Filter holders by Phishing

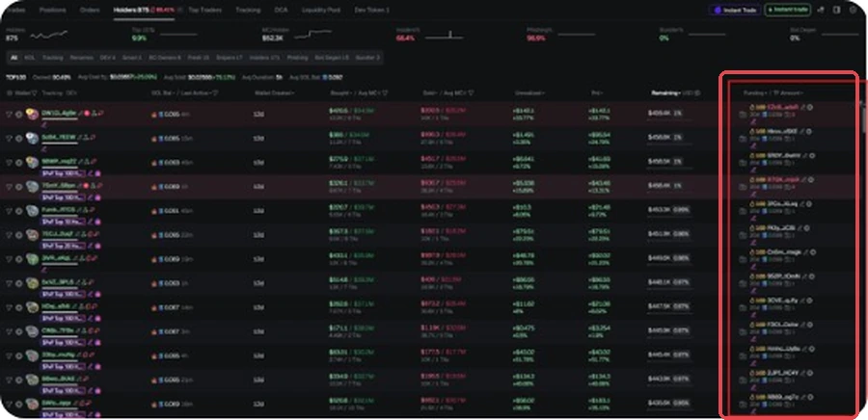pos(298,58)
